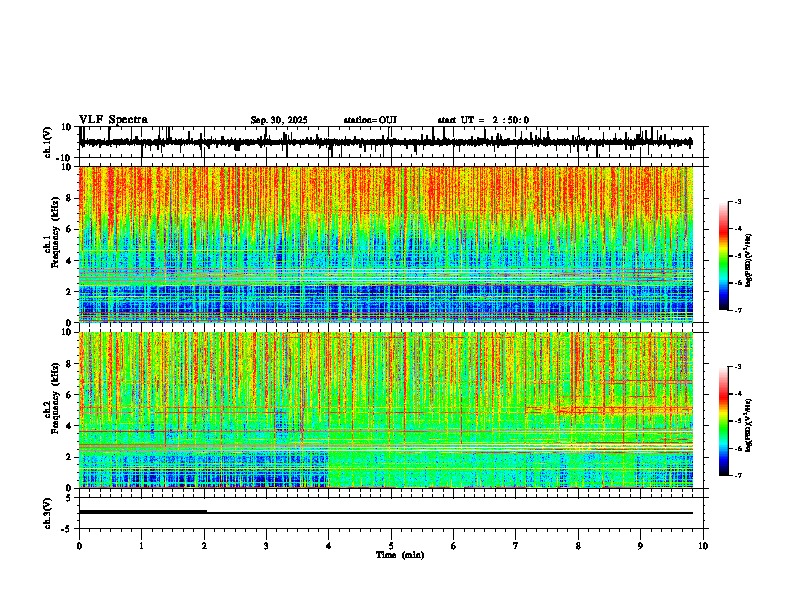The height and width of the screenshot is (612, 792).
Task: Click time axis tick label "1"
Action: tap(141, 546)
